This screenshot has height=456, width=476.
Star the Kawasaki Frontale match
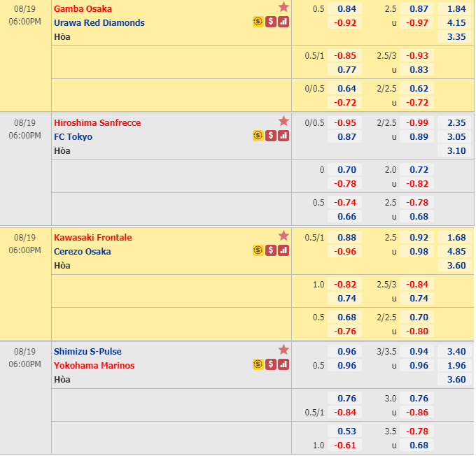[x=283, y=236]
